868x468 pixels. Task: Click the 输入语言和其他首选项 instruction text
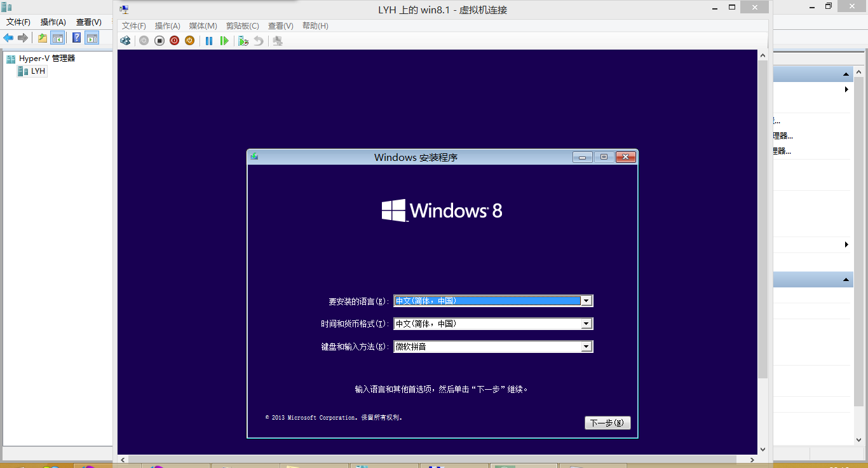[x=442, y=389]
